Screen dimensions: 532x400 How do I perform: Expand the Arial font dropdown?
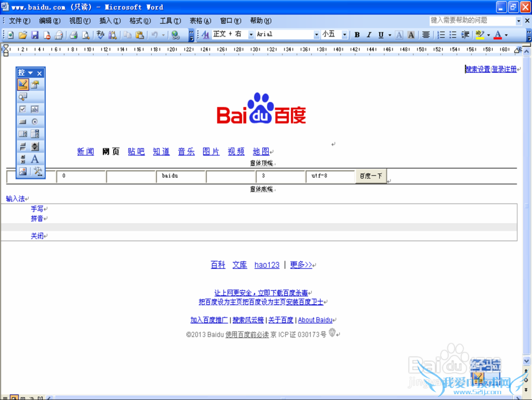tap(316, 35)
